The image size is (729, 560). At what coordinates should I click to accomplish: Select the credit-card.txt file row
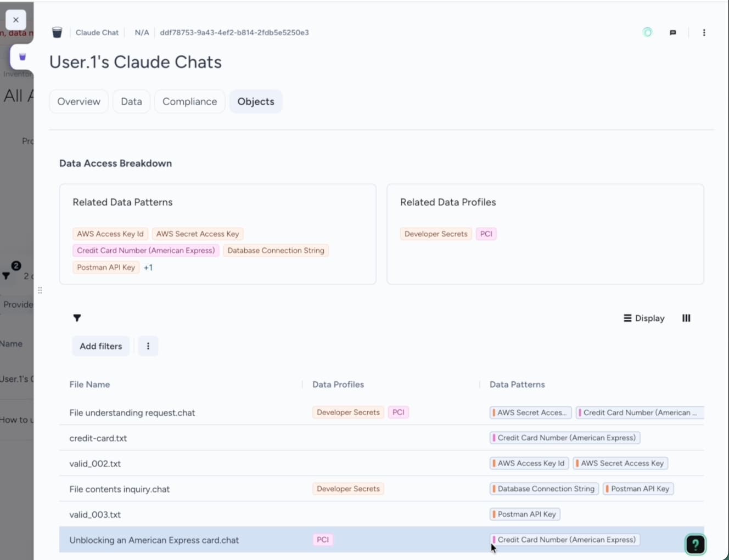click(382, 438)
